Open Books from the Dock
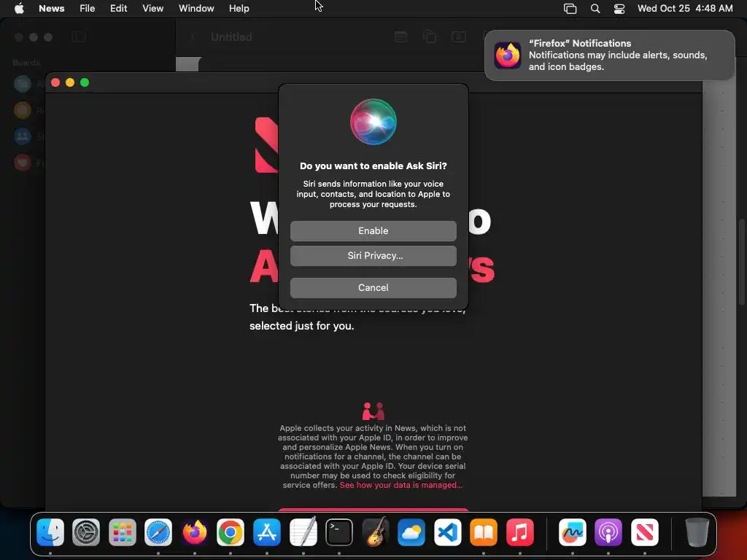The width and height of the screenshot is (747, 560). tap(484, 532)
